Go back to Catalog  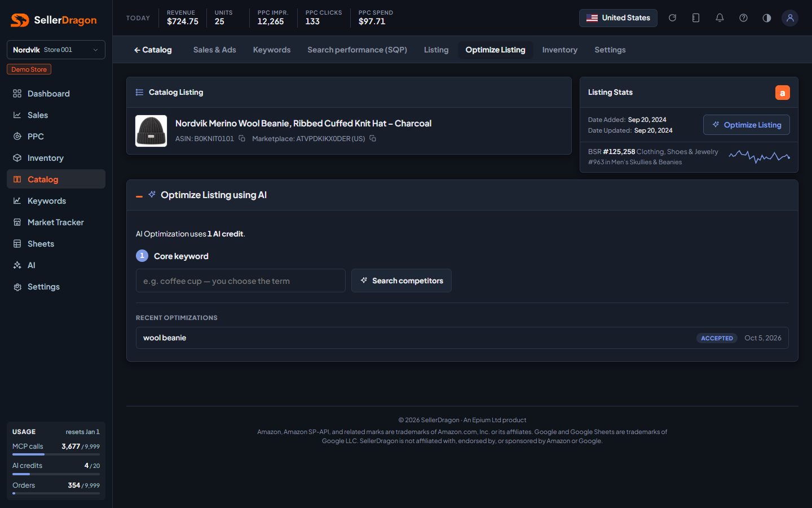click(x=153, y=50)
